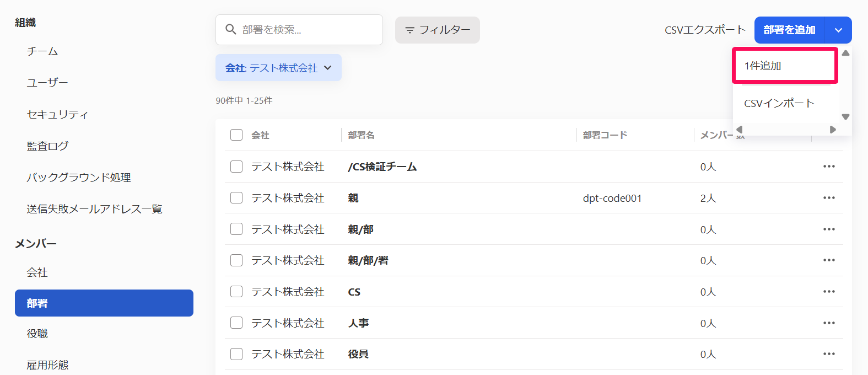868x375 pixels.
Task: Open 会社 under メンバー
Action: tap(37, 272)
